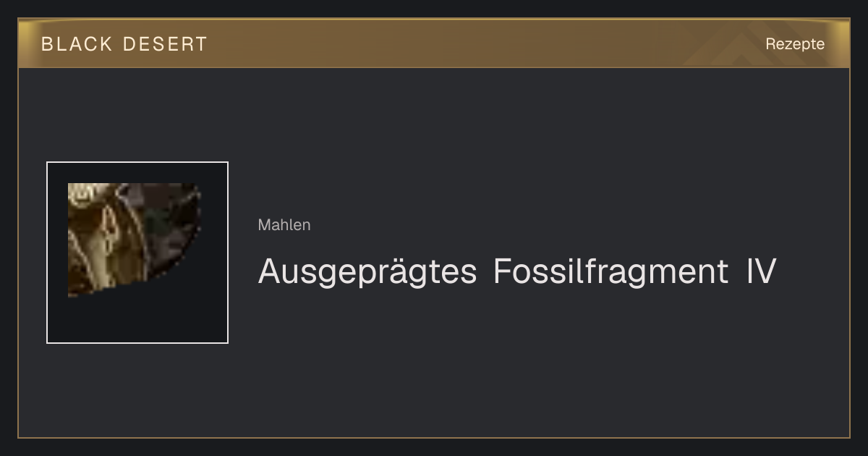868x456 pixels.
Task: Open the BLACK DESERT header logo
Action: [124, 44]
